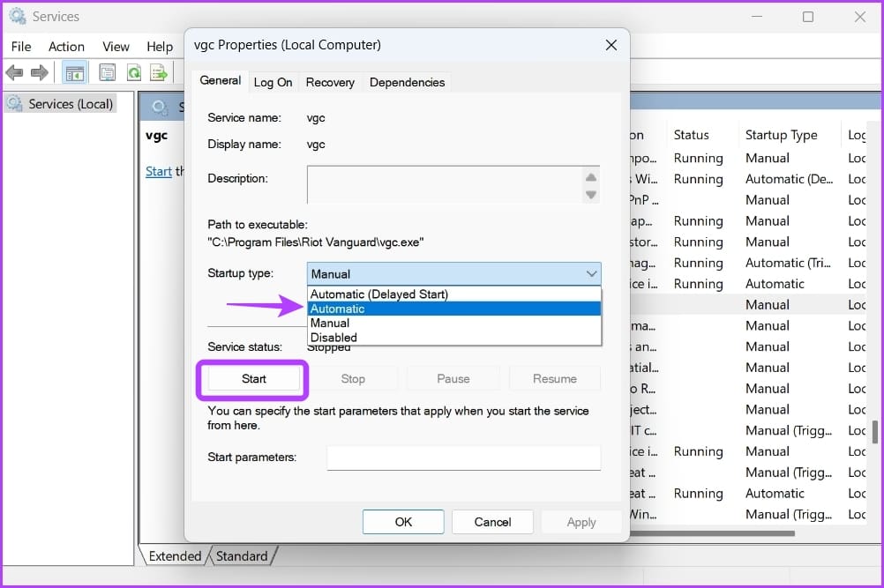Switch to the General tab
Image resolution: width=884 pixels, height=588 pixels.
point(220,80)
